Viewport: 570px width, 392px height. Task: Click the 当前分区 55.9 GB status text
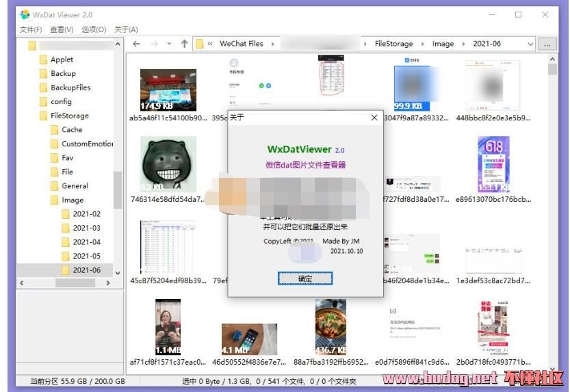[77, 381]
